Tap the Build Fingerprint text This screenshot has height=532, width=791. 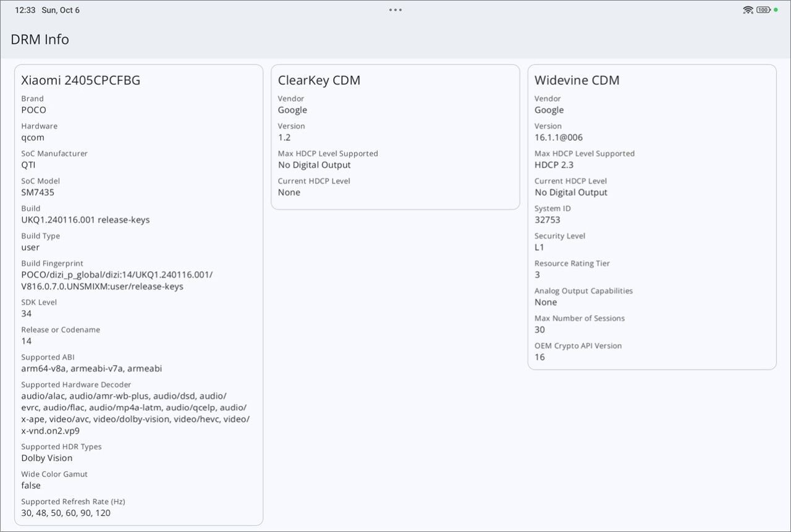click(x=116, y=281)
